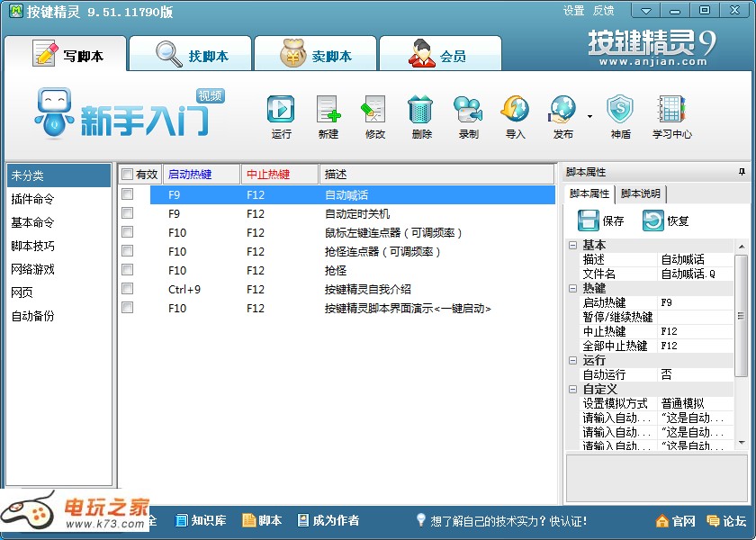Collapse the 热键 property group

click(x=572, y=288)
